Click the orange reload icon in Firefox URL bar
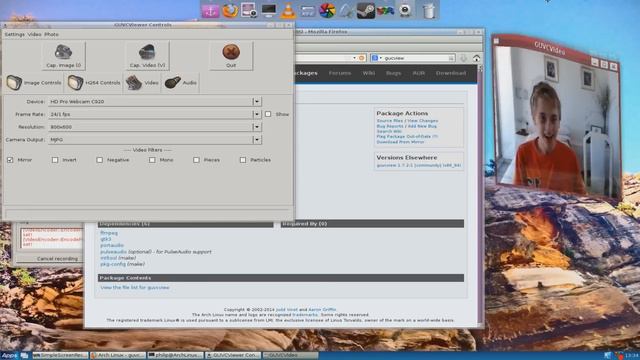The width and height of the screenshot is (640, 360). 362,58
